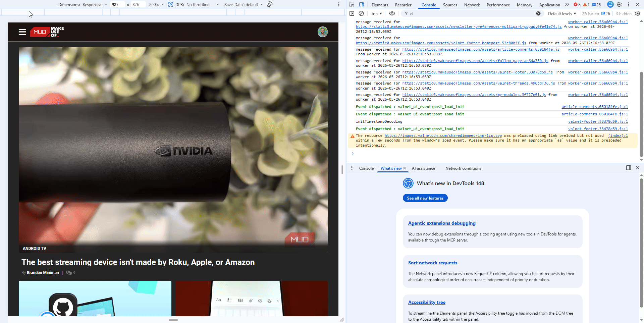This screenshot has width=644, height=323.
Task: Close the DevTools drawer
Action: 638,168
